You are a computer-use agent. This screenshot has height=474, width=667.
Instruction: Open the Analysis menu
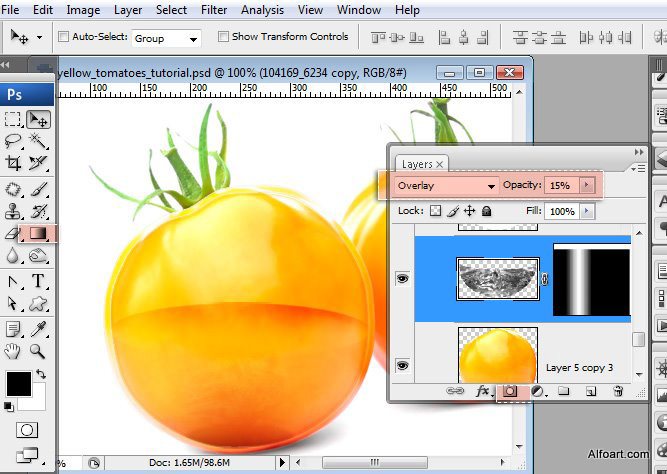[x=262, y=10]
